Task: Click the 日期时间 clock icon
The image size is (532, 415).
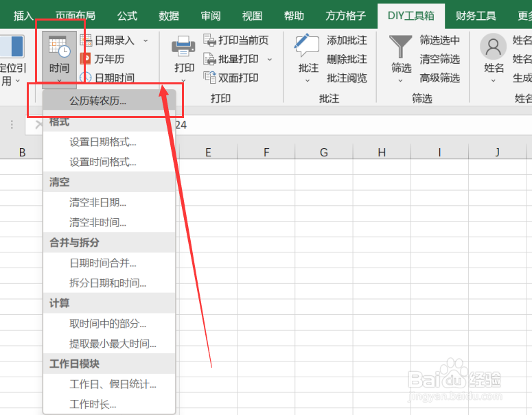Action: pos(86,78)
